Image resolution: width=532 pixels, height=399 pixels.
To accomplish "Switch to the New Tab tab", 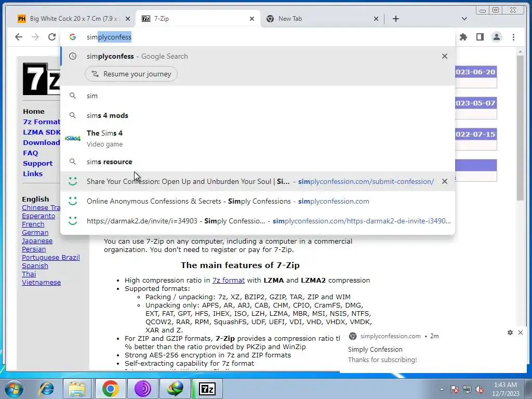I will click(x=318, y=19).
